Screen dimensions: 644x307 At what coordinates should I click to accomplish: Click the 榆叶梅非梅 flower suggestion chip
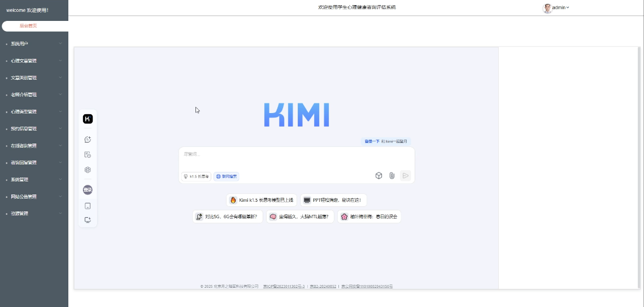tap(369, 217)
